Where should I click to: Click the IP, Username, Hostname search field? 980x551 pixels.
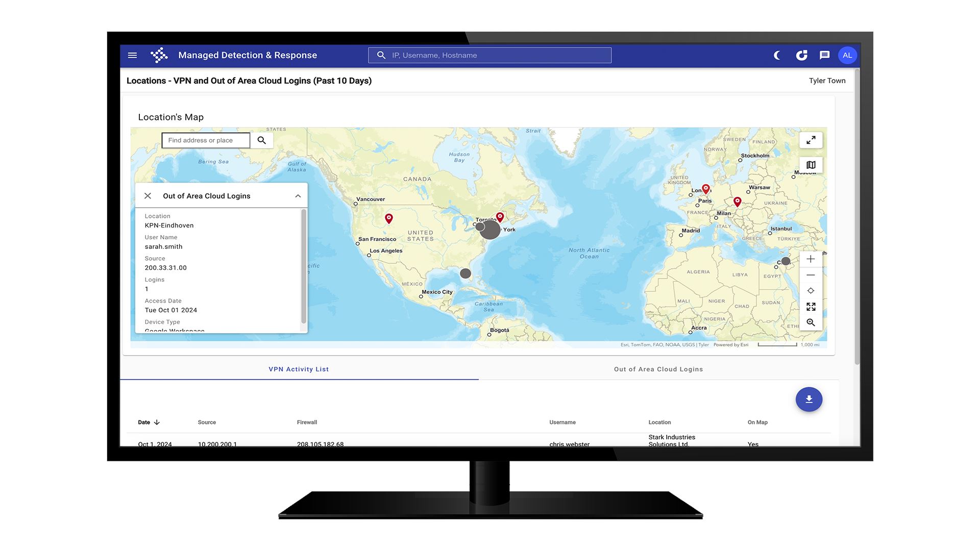click(x=489, y=55)
